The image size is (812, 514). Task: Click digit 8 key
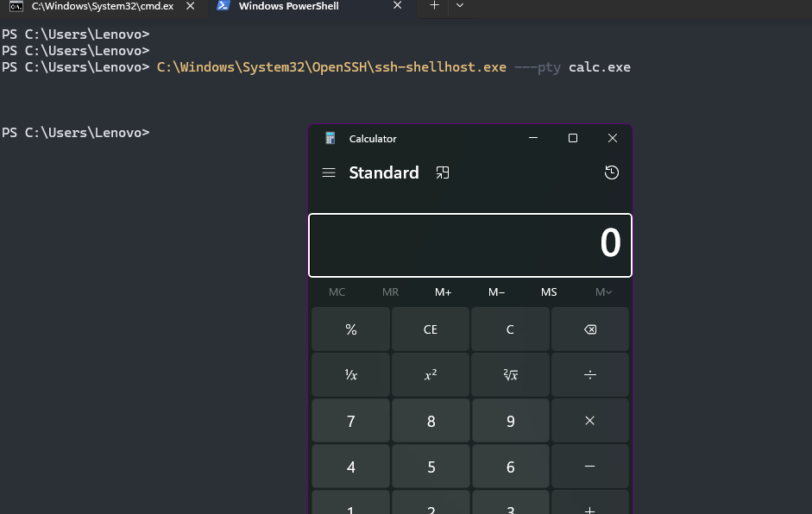click(x=431, y=420)
